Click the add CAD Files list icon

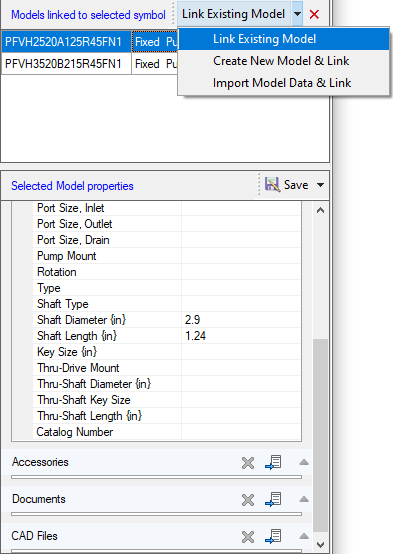pos(273,536)
